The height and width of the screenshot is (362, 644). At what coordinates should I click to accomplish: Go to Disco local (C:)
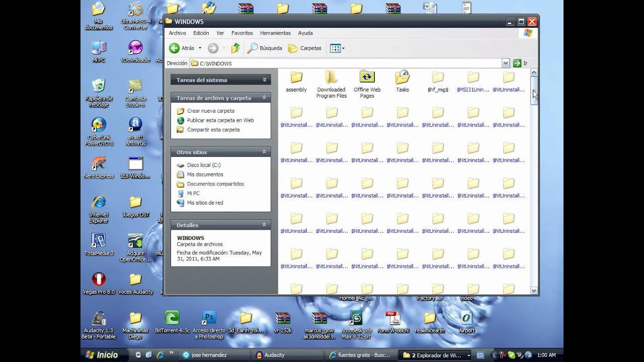tap(204, 165)
